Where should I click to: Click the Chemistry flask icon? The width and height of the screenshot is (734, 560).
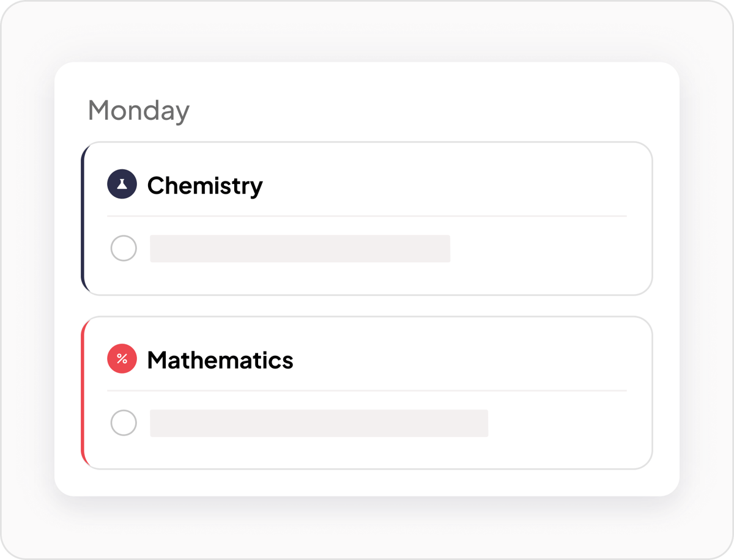pyautogui.click(x=122, y=185)
